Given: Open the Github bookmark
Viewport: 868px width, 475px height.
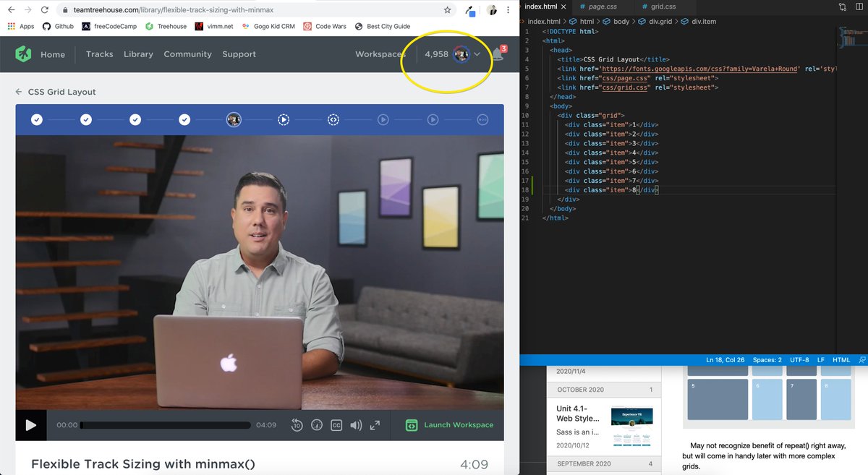Looking at the screenshot, I should 58,26.
